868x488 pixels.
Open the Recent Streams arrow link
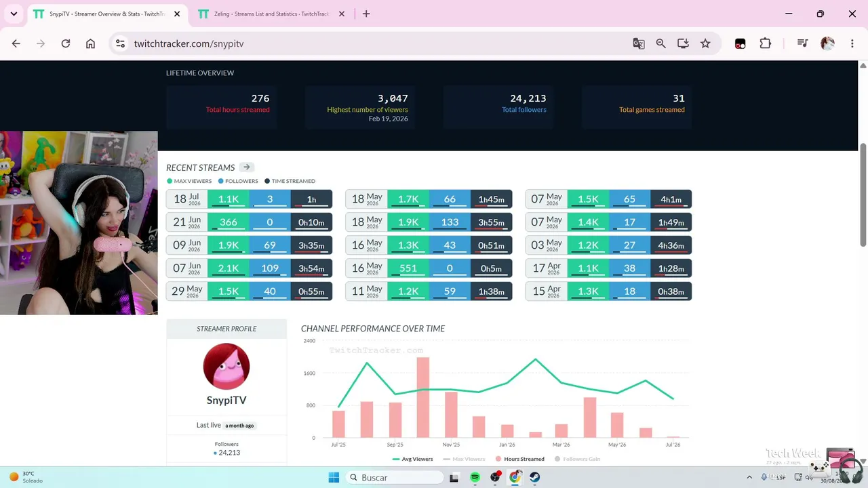247,167
